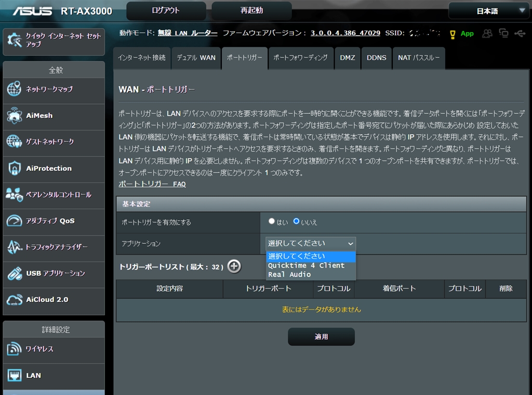This screenshot has height=395, width=532.
Task: Apply settings with 適用 button
Action: [321, 337]
